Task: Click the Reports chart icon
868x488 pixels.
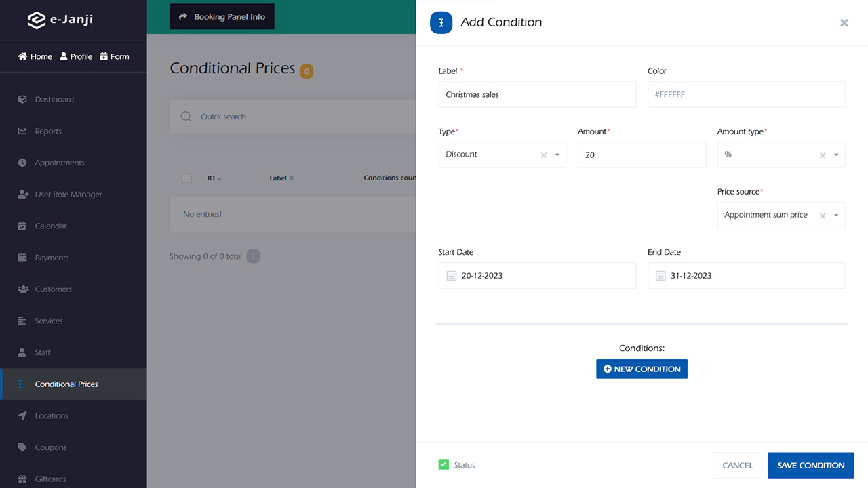Action: (22, 131)
